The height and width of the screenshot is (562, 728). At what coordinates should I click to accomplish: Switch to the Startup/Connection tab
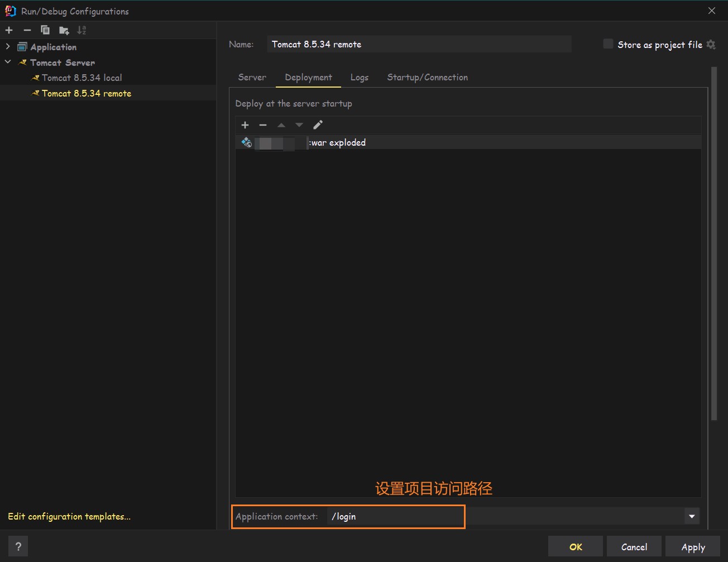427,78
